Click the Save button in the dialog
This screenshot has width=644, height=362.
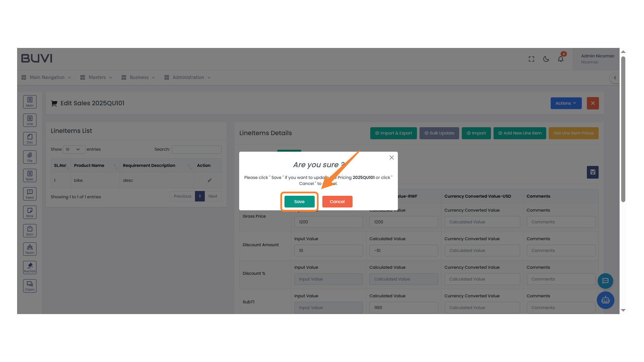299,201
